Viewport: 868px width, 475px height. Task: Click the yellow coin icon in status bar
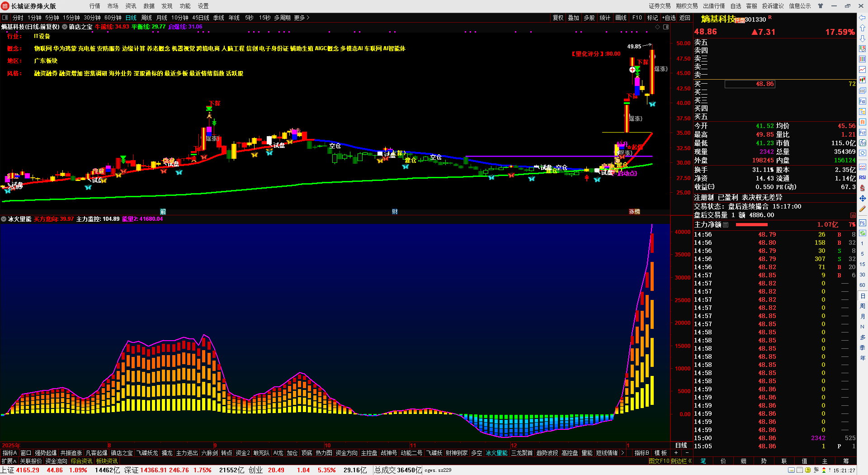pyautogui.click(x=808, y=470)
